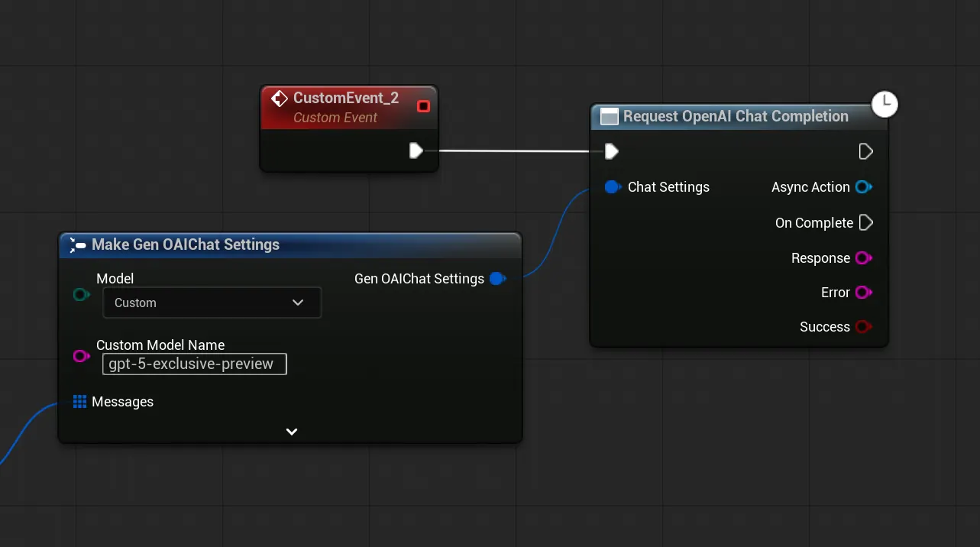This screenshot has height=547, width=980.
Task: Click the Error output pin
Action: pos(864,293)
